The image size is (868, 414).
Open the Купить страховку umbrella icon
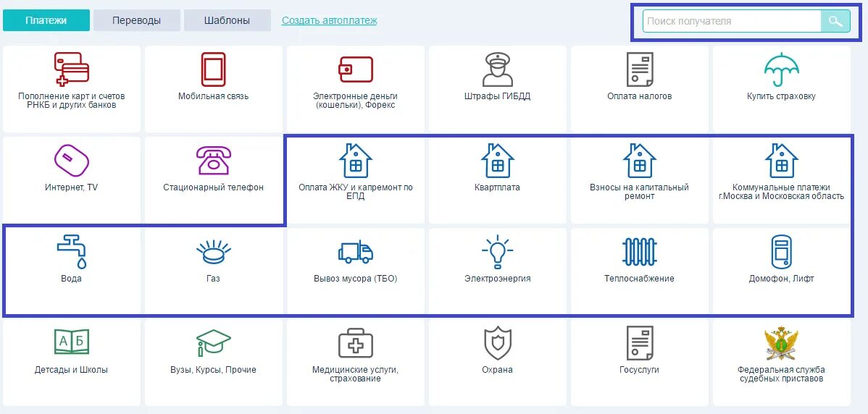tap(781, 69)
